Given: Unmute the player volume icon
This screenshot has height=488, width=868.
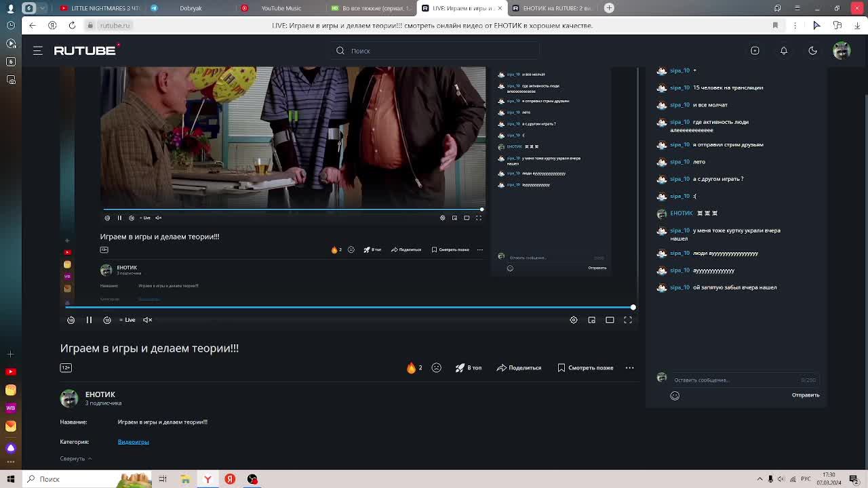Looking at the screenshot, I should pos(147,320).
